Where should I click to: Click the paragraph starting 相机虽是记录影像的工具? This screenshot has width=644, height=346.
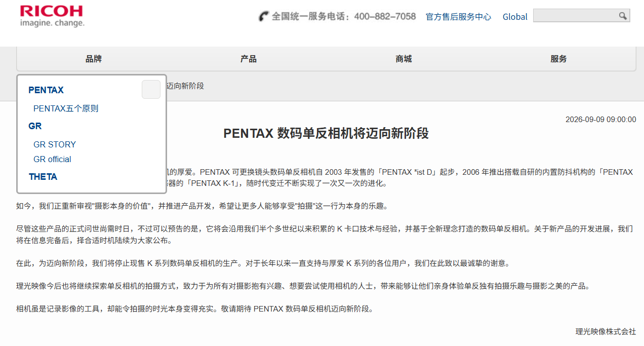[195, 309]
